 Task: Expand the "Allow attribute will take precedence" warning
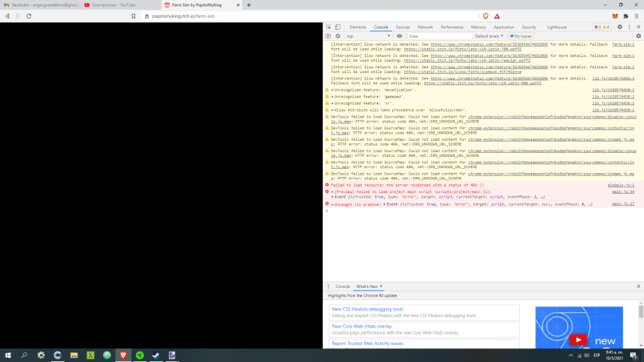tap(332, 110)
